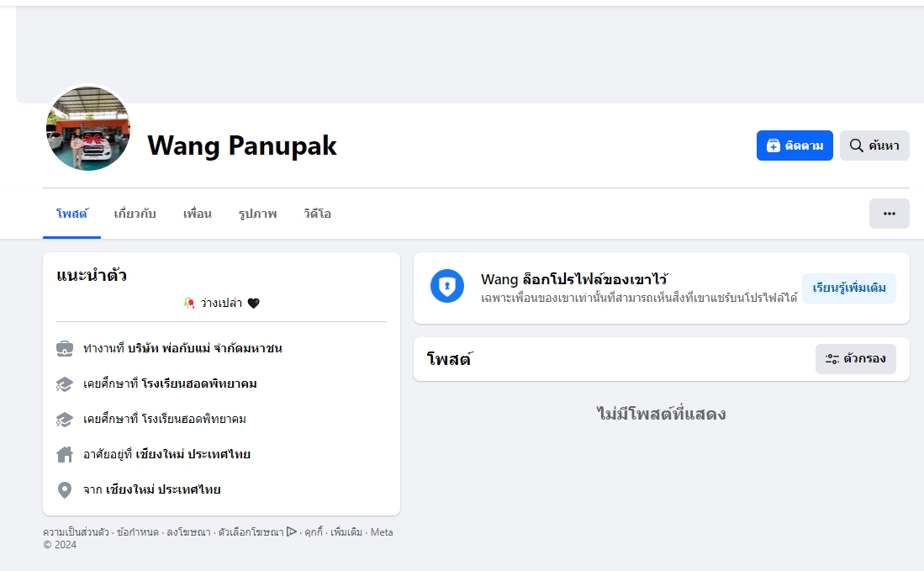Expand the เพิ่มเติม footer link
The image size is (924, 571).
click(x=346, y=532)
